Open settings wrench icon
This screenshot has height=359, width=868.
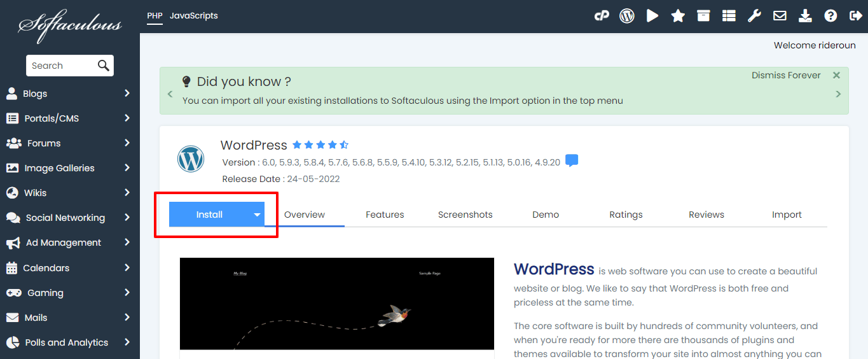[754, 16]
